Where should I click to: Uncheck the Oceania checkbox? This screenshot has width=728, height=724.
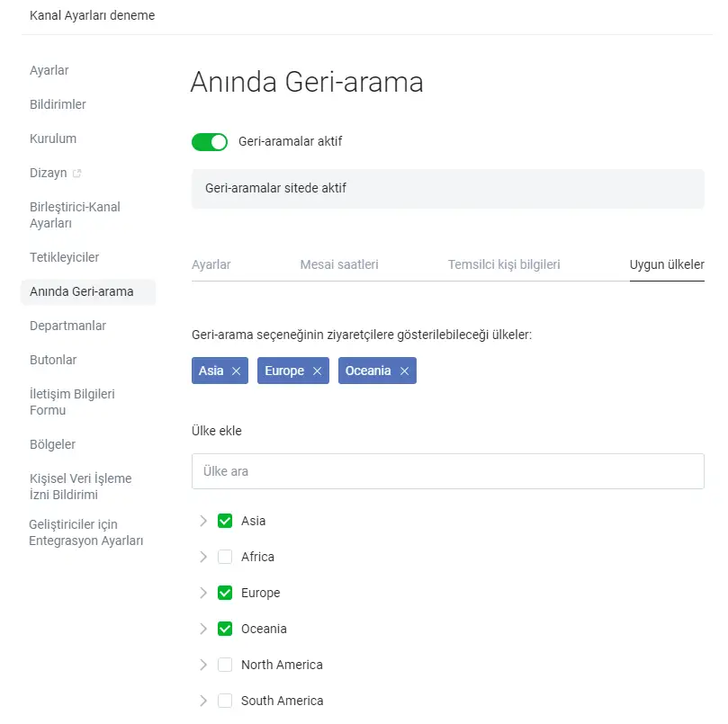(x=225, y=629)
